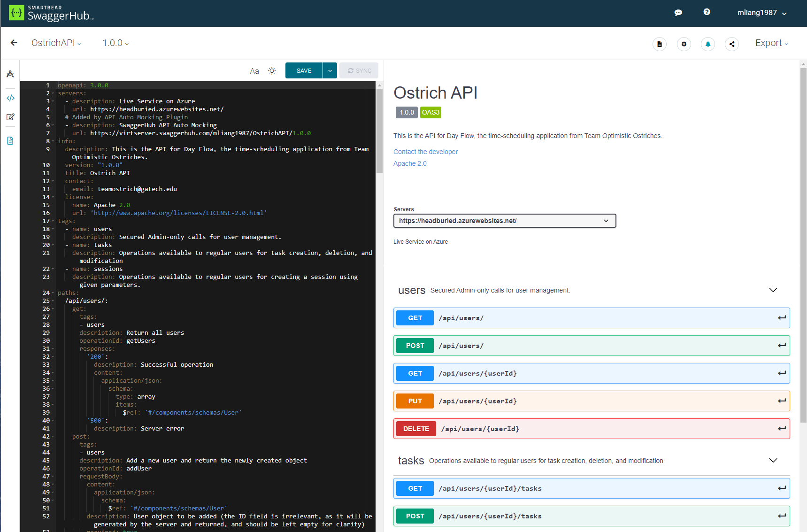807x532 pixels.
Task: Open the Apache 2.0 license link
Action: pyautogui.click(x=410, y=163)
